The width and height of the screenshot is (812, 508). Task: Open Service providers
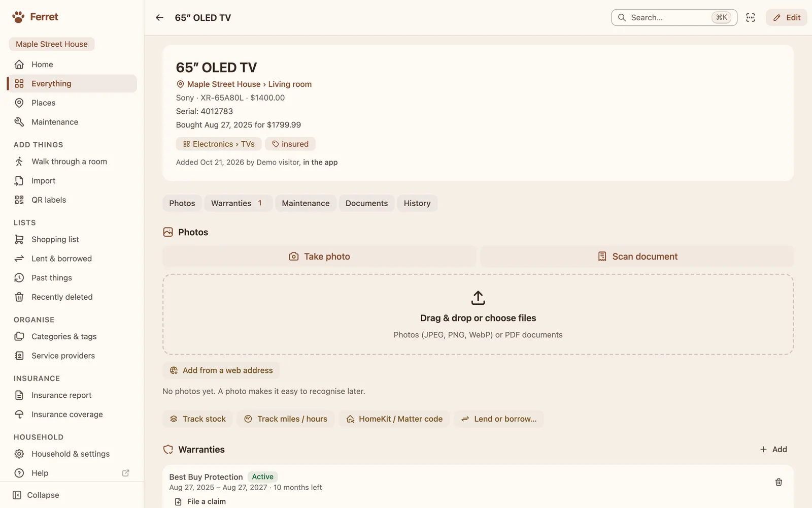(x=72, y=356)
